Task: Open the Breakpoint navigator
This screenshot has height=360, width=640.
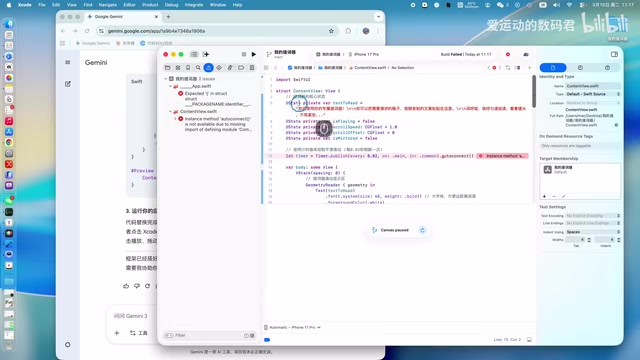Action: click(241, 68)
